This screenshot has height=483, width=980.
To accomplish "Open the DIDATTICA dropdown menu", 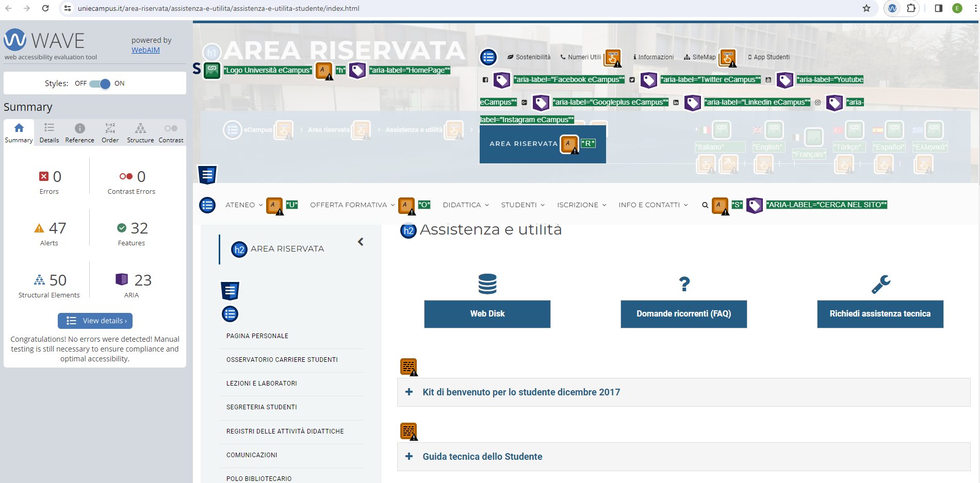I will click(x=466, y=205).
